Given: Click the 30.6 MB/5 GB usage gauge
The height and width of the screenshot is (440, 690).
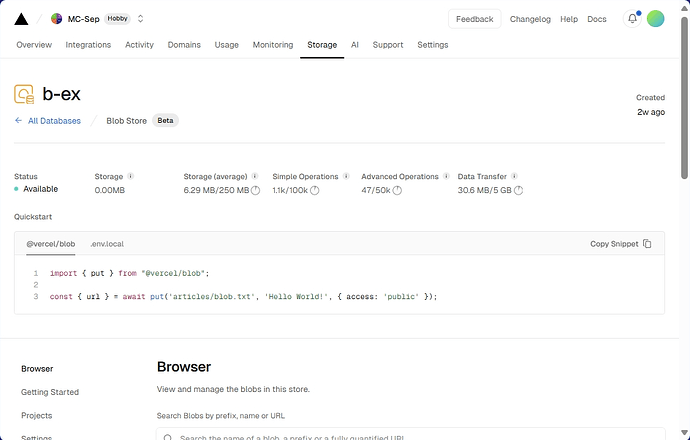Looking at the screenshot, I should click(518, 190).
